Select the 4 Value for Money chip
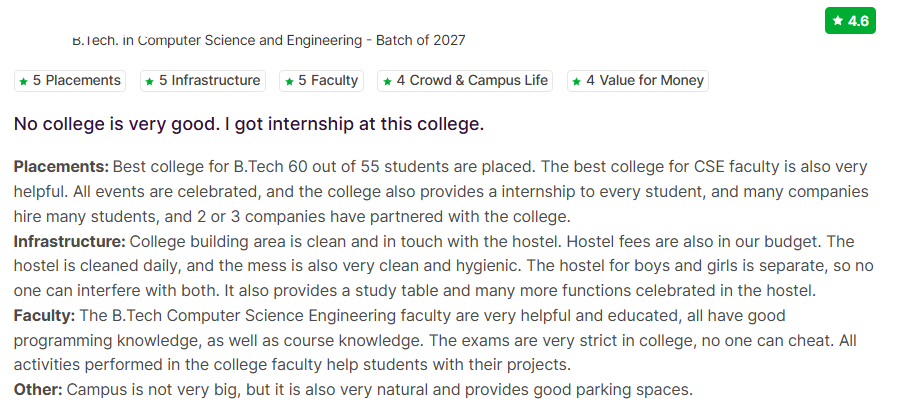The width and height of the screenshot is (900, 409). (x=638, y=81)
